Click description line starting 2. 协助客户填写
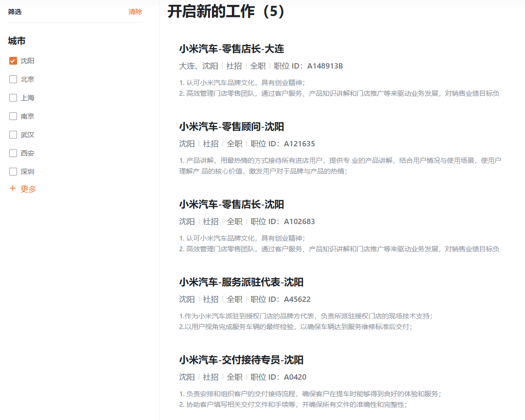 pos(293,404)
